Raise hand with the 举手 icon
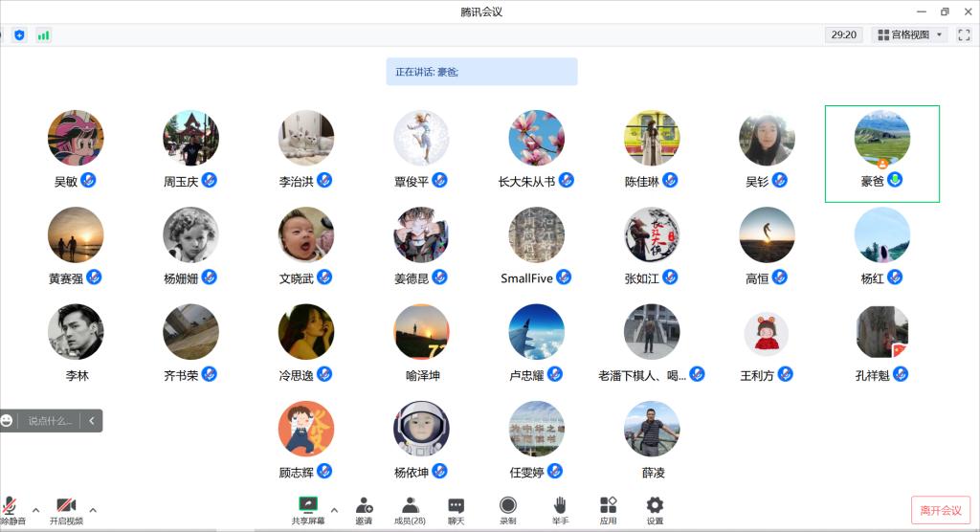The width and height of the screenshot is (980, 532). point(560,505)
